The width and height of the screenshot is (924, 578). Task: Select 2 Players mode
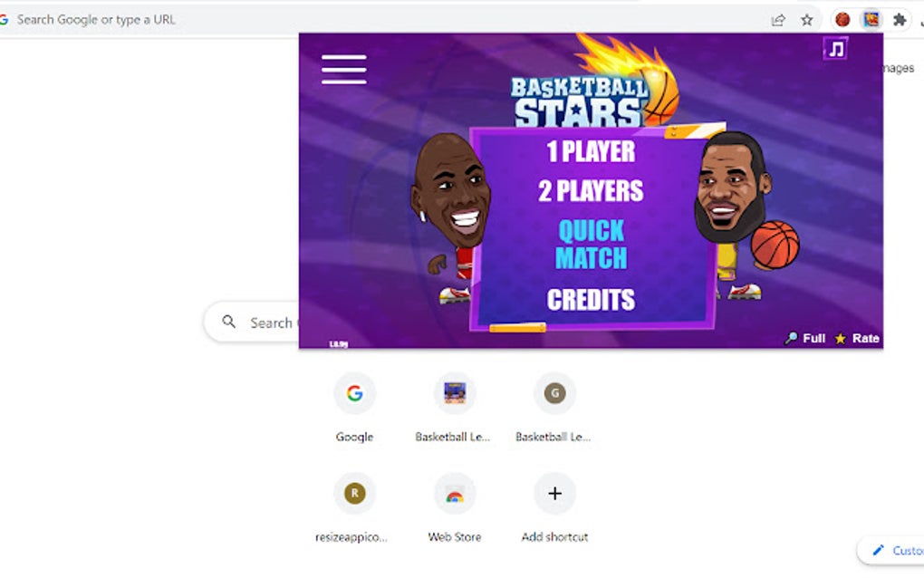[x=591, y=191]
